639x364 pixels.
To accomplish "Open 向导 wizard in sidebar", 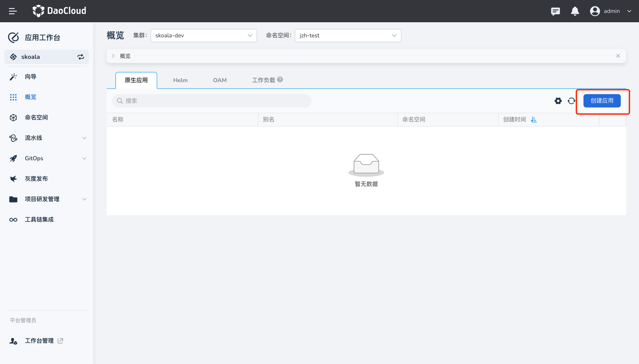I will pyautogui.click(x=31, y=77).
